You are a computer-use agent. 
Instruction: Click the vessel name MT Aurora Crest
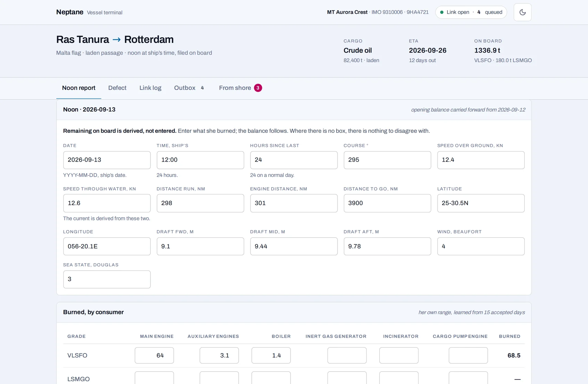tap(347, 12)
